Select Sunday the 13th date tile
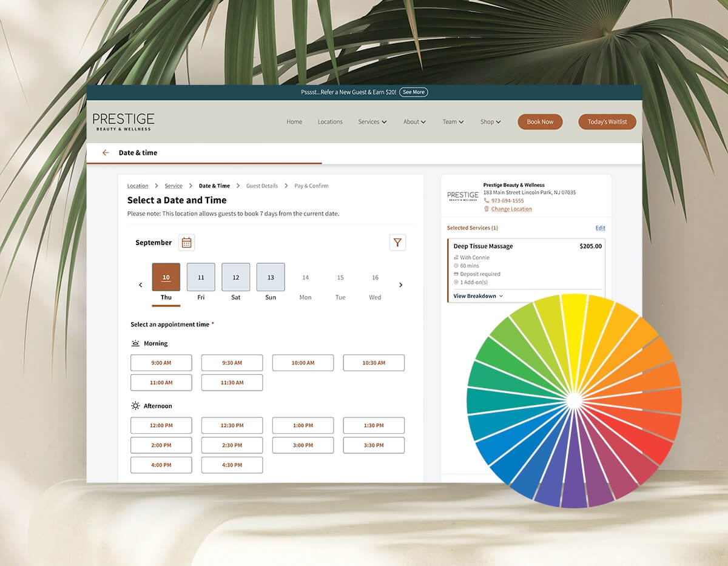728x566 pixels. tap(271, 277)
